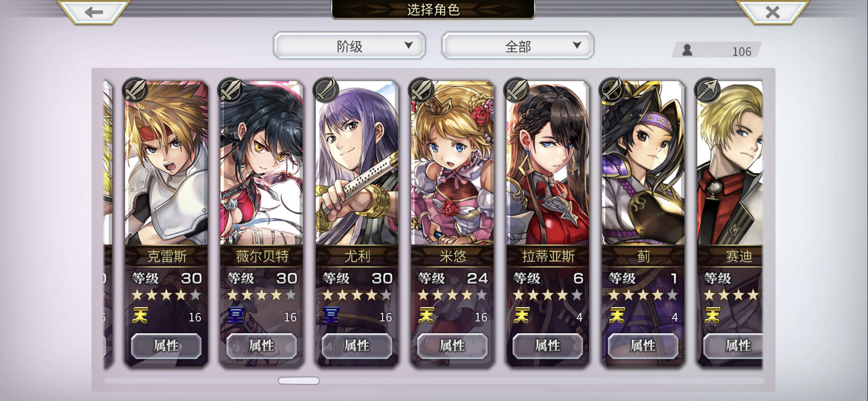Click the weapon icon on 薇尔贝特's card
Screen dimensions: 868x401
(x=231, y=90)
